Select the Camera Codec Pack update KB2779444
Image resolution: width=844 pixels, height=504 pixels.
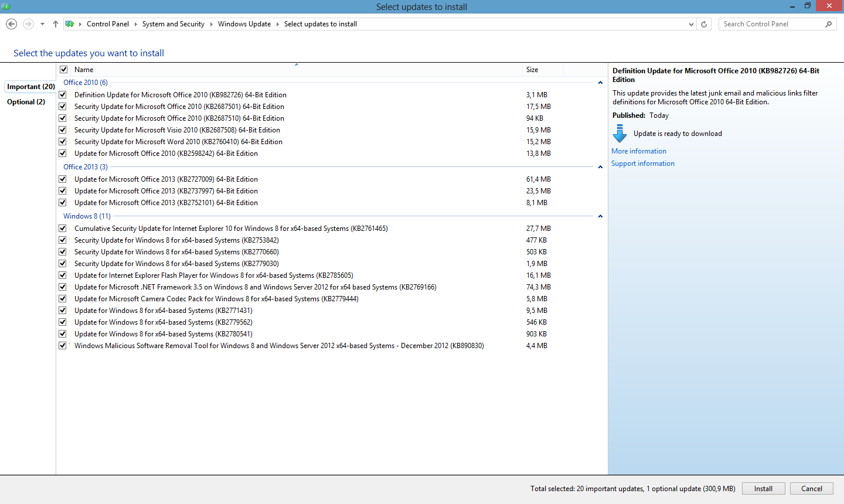(216, 299)
